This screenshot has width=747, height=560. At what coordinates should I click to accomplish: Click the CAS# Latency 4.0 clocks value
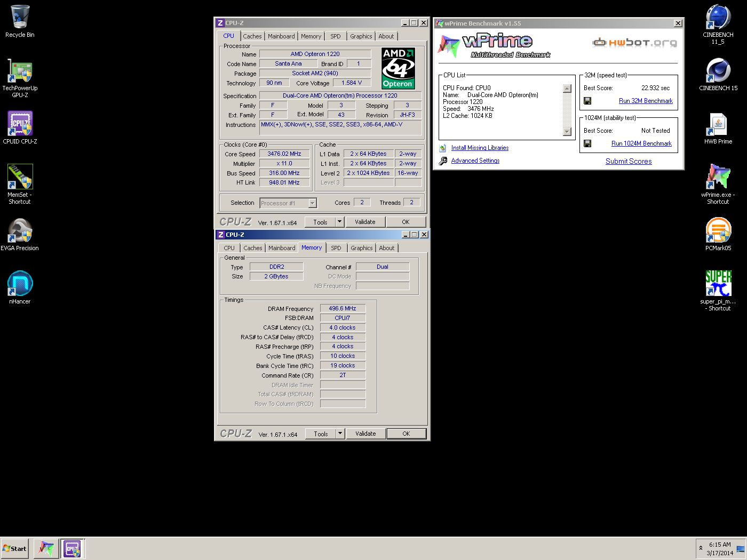(x=343, y=328)
